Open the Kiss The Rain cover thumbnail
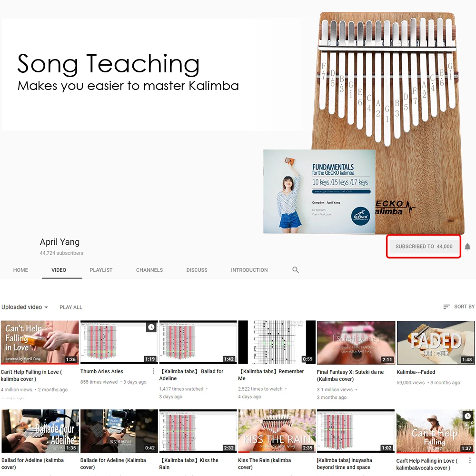Image resolution: width=476 pixels, height=476 pixels. 277,431
